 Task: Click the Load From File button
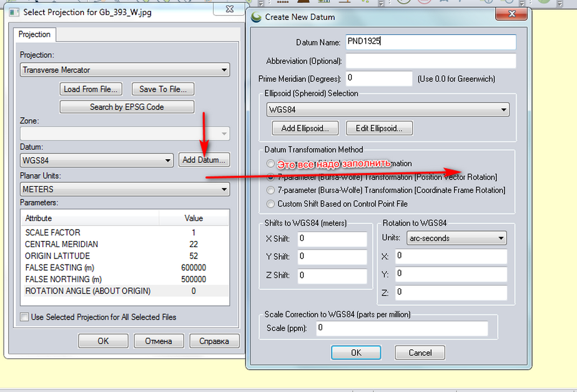pyautogui.click(x=91, y=89)
